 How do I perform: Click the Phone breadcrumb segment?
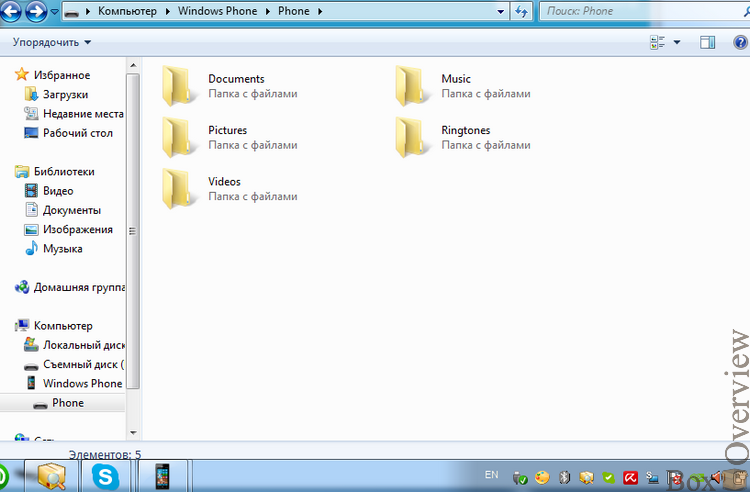294,11
